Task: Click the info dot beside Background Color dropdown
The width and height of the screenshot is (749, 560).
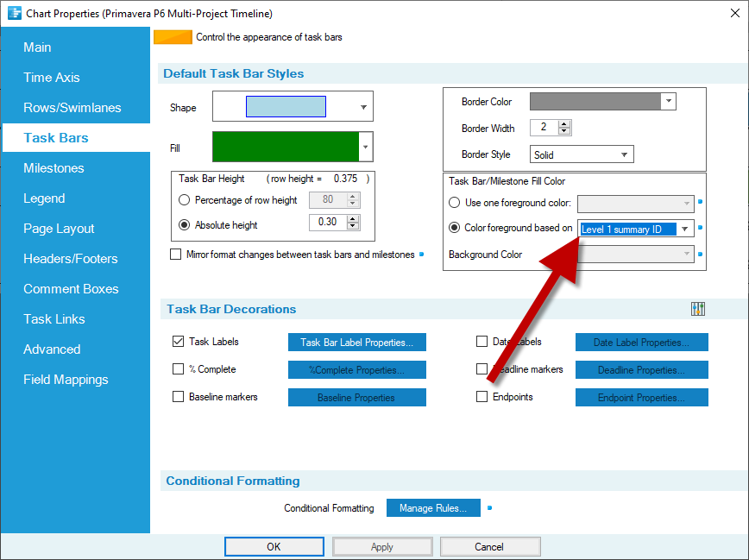Action: 701,254
